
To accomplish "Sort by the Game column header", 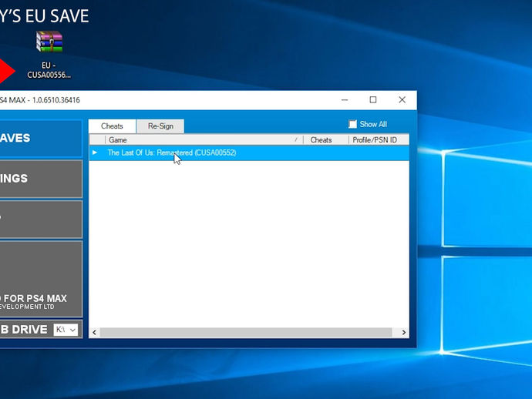I will pyautogui.click(x=204, y=139).
